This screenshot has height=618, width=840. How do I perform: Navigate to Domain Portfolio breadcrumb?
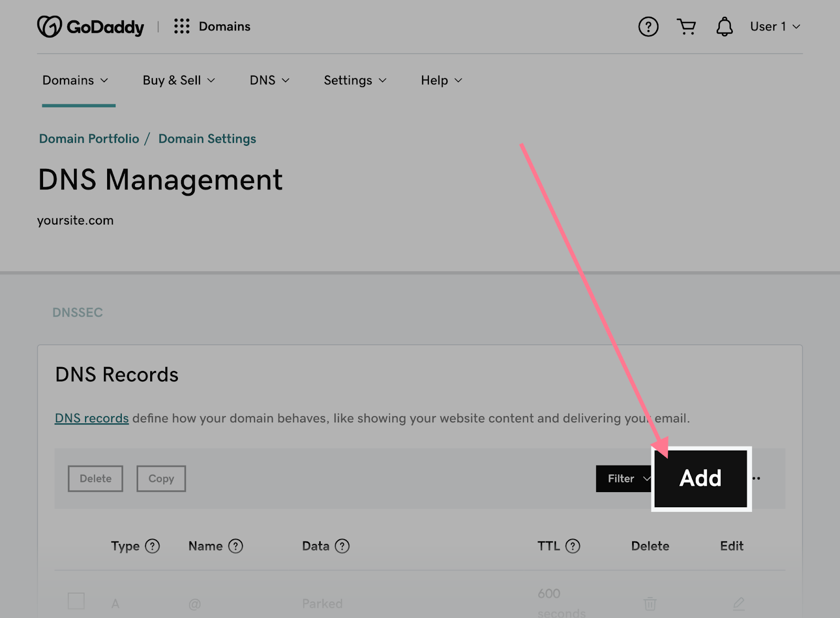coord(88,138)
